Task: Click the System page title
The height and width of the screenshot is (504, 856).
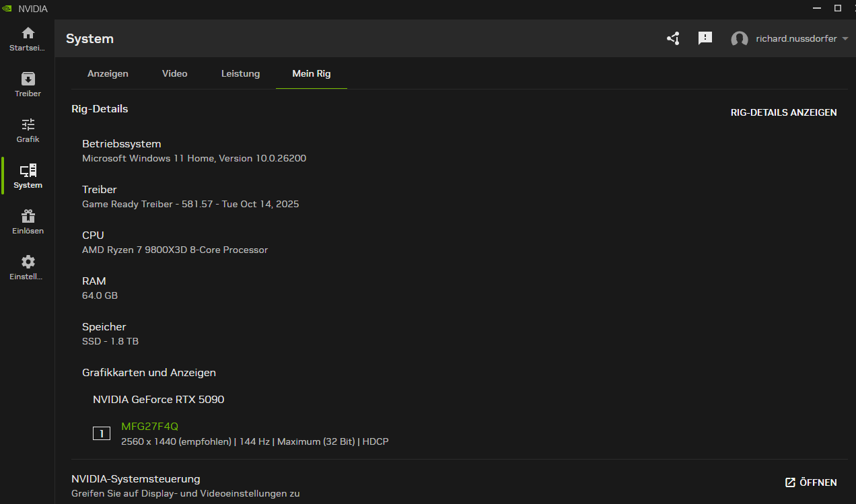Action: [x=90, y=38]
